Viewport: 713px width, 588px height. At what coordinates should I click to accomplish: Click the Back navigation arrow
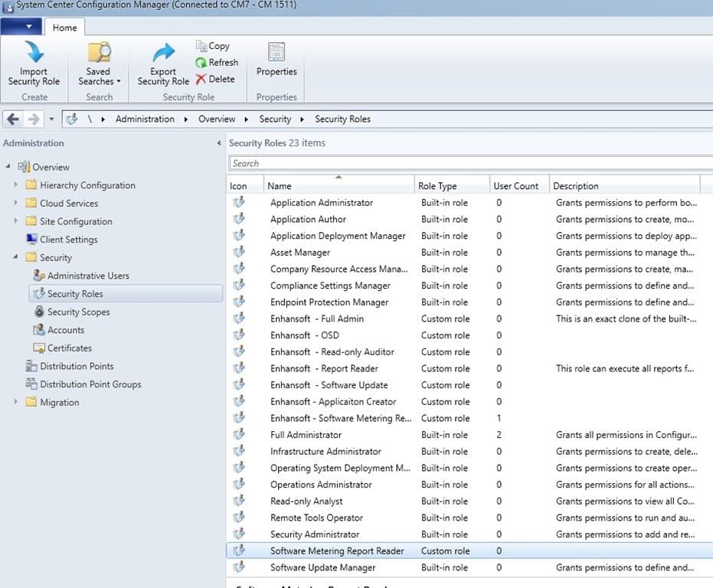tap(13, 119)
